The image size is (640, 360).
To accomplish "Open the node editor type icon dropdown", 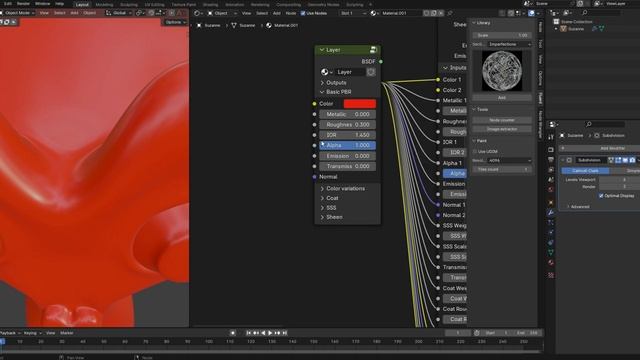I will pos(198,13).
